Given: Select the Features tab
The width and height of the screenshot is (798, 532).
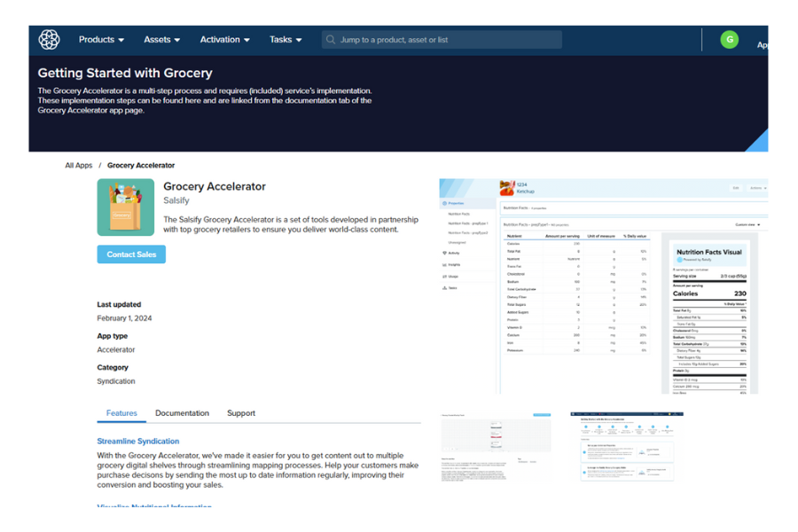Looking at the screenshot, I should [121, 413].
